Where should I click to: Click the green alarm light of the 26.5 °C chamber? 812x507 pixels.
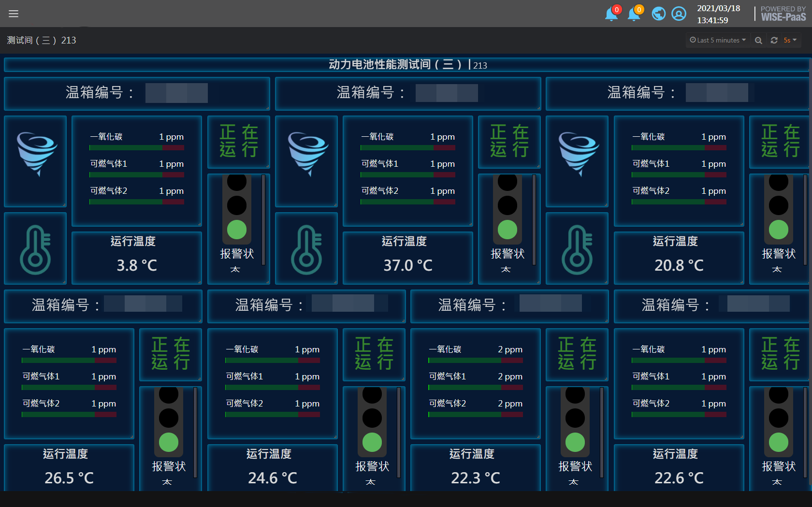(x=169, y=442)
